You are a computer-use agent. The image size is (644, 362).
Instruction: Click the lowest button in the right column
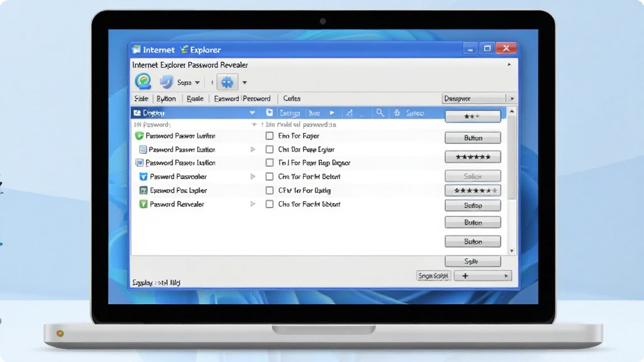point(473,261)
